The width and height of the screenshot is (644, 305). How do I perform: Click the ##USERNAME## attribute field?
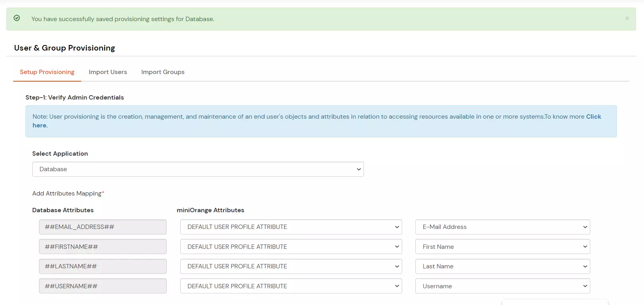[x=103, y=286]
